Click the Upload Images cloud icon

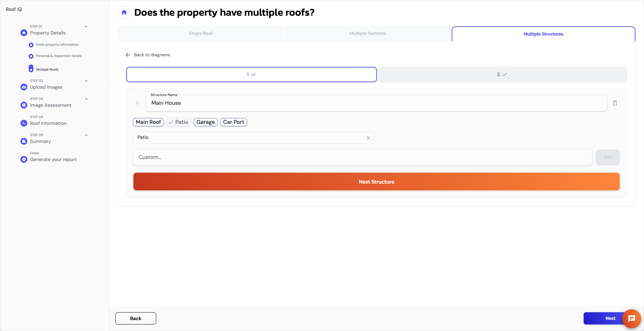click(x=24, y=87)
